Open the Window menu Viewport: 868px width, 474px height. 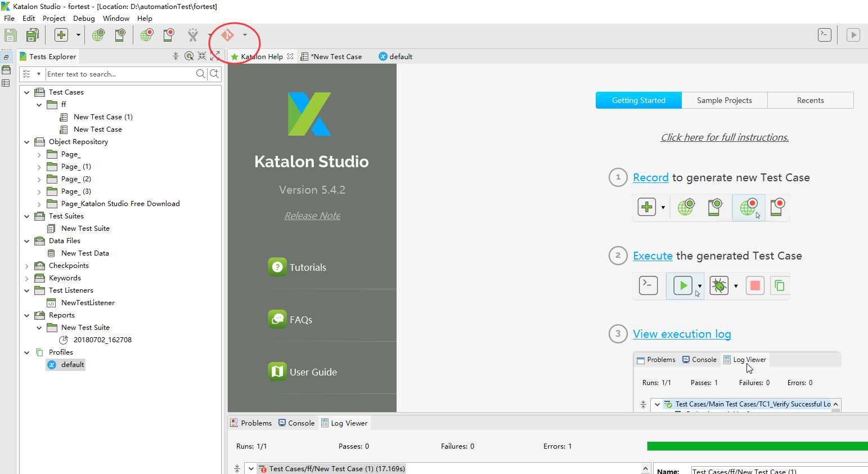(x=116, y=18)
